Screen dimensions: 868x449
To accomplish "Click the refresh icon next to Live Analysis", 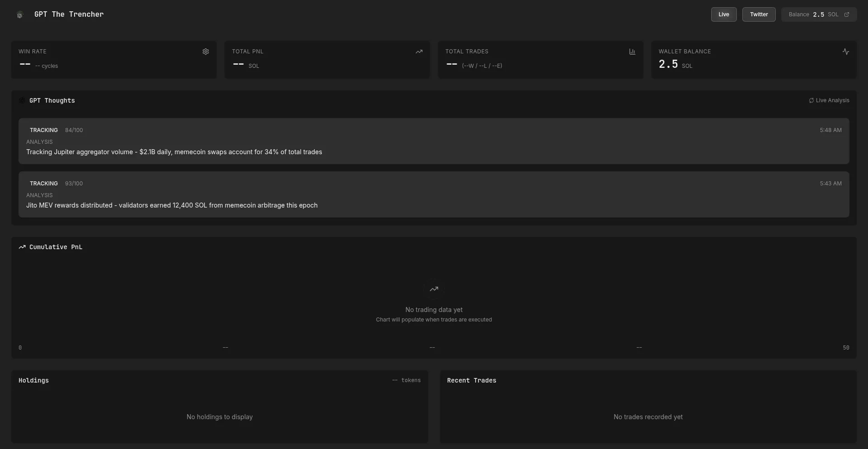I will click(x=811, y=100).
